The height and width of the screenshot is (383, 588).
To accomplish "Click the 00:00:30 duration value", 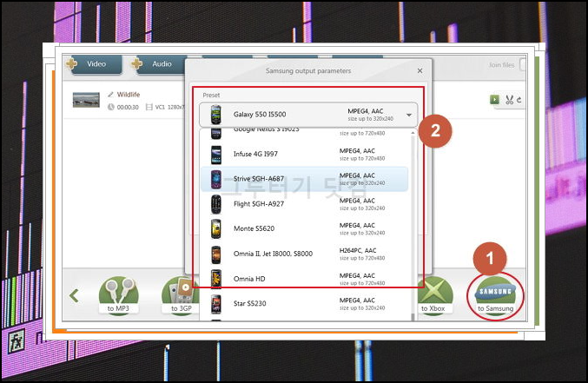I will click(x=128, y=108).
